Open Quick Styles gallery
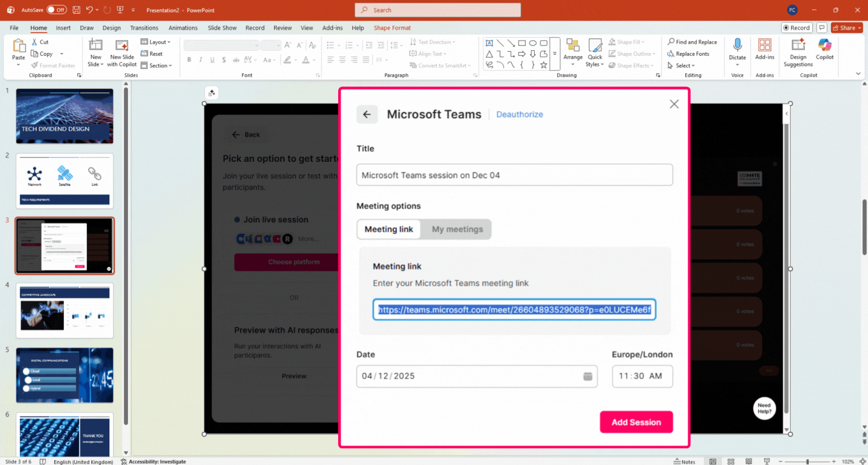 click(x=595, y=53)
